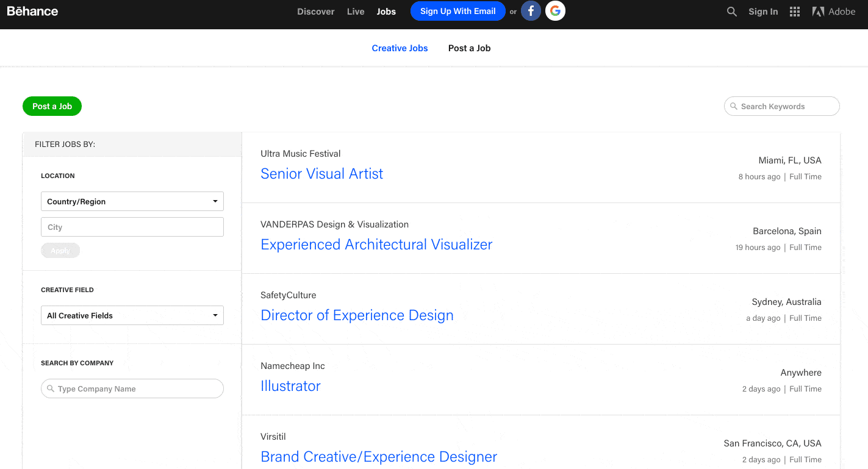Open the Senior Visual Artist listing
This screenshot has width=868, height=469.
(321, 174)
